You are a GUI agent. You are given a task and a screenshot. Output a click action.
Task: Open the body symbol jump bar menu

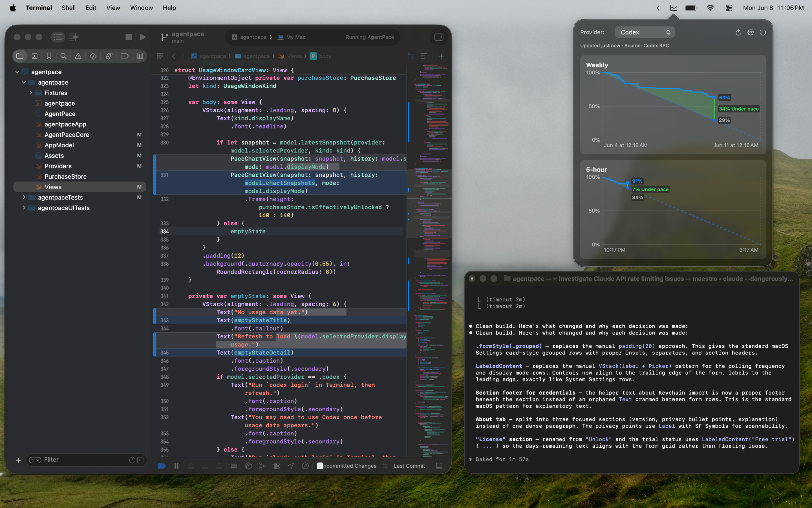[x=321, y=56]
